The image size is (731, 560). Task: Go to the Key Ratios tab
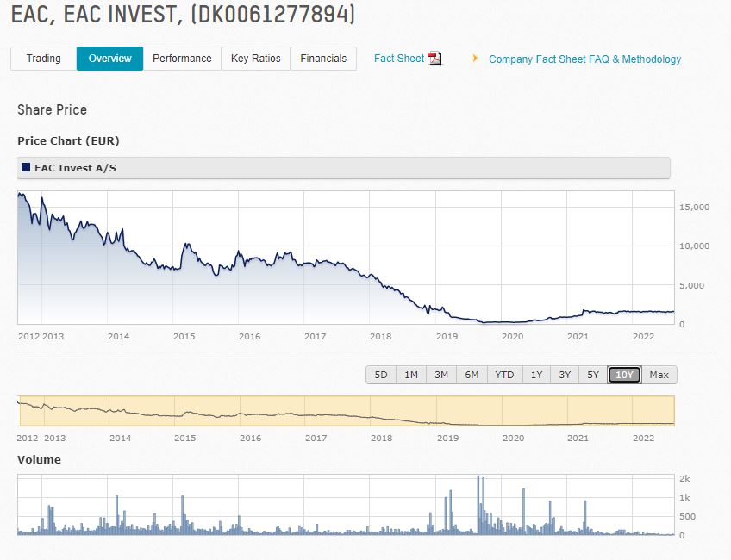click(x=255, y=59)
